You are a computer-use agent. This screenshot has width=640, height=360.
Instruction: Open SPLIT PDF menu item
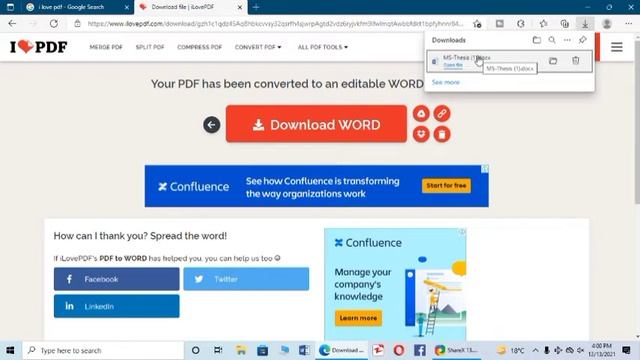point(150,47)
